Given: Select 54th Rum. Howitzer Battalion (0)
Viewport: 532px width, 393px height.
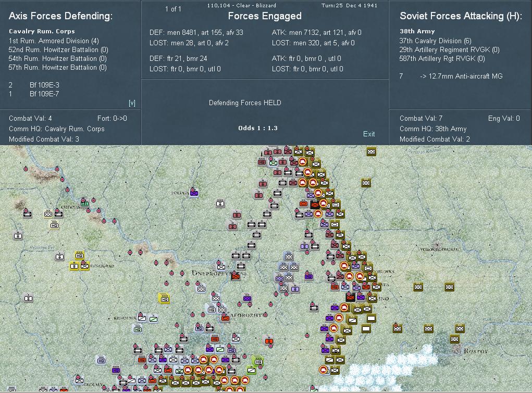Looking at the screenshot, I should [58, 58].
